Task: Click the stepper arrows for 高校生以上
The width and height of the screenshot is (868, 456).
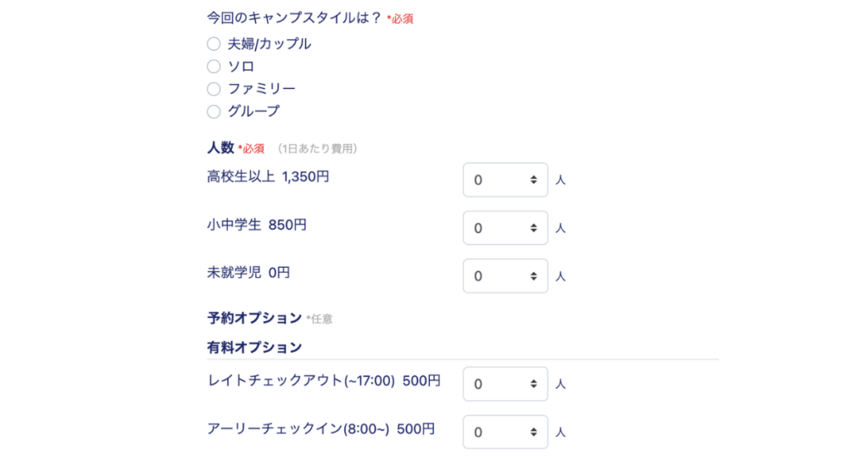Action: pyautogui.click(x=534, y=180)
